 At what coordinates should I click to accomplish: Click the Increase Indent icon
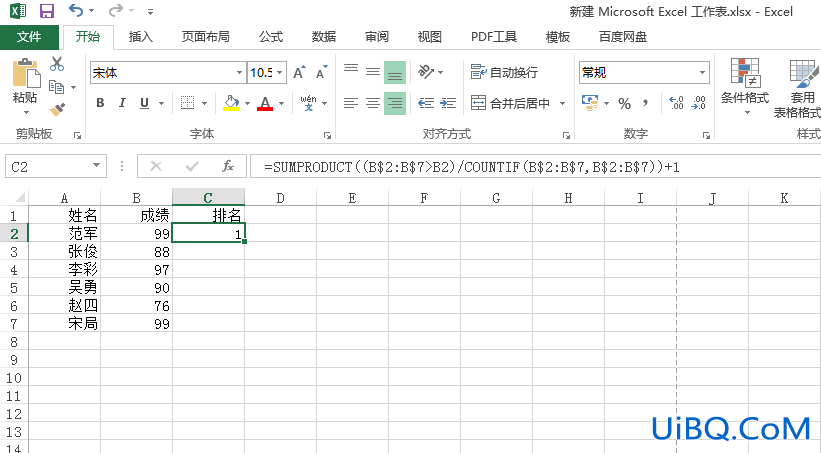448,103
